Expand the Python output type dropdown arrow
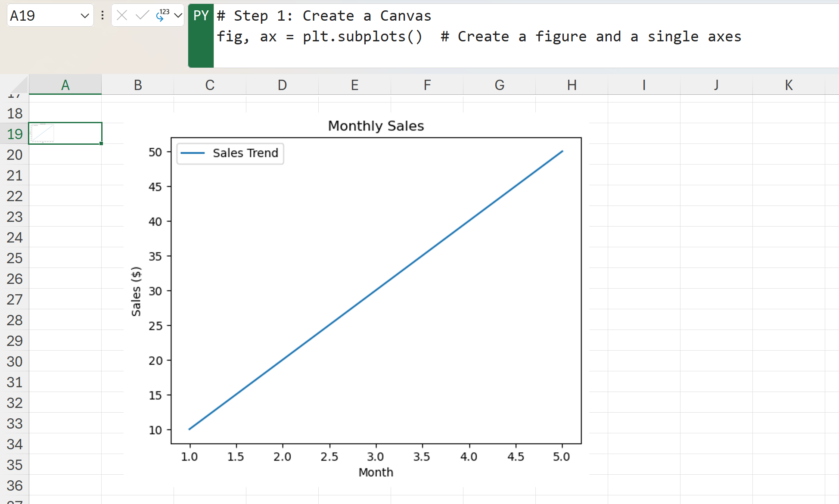Viewport: 839px width, 504px height. point(178,16)
